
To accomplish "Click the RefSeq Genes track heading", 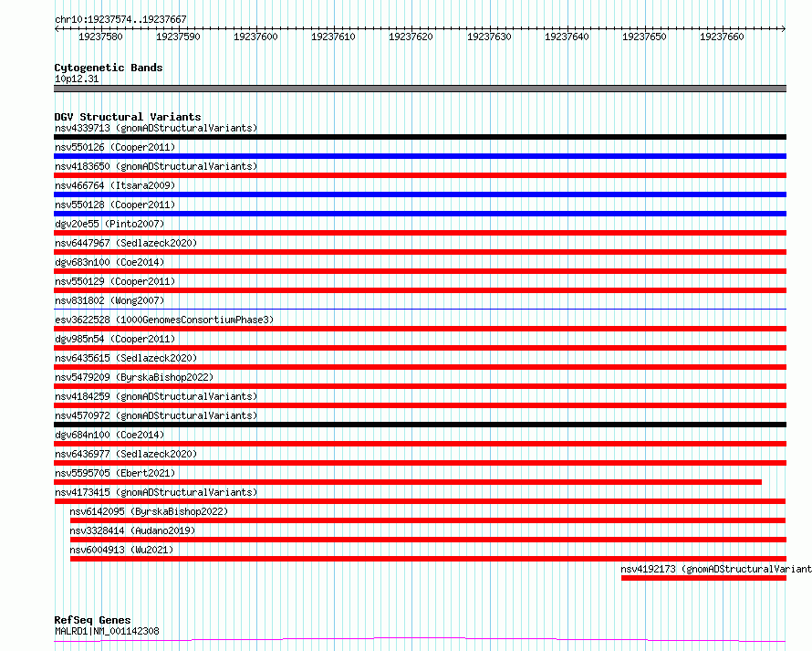I will pos(92,620).
